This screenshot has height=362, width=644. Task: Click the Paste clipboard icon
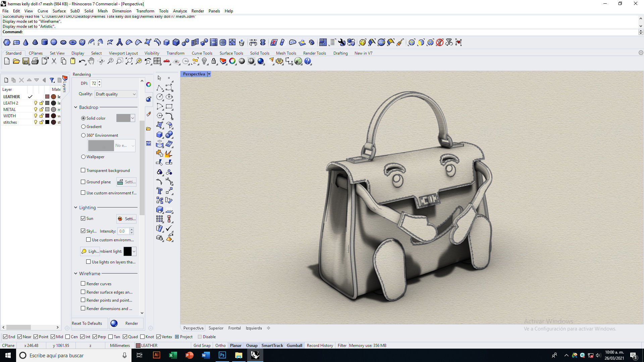(73, 61)
